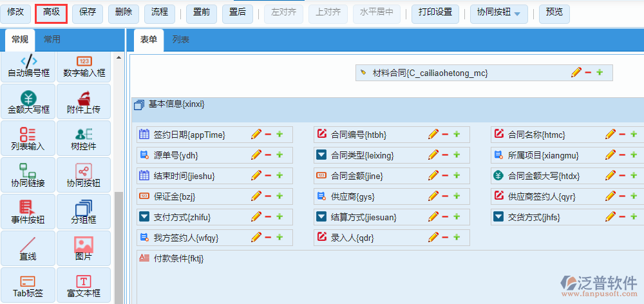Add the 事件按钮 control
Screen dimensions: 644x304
pyautogui.click(x=28, y=211)
